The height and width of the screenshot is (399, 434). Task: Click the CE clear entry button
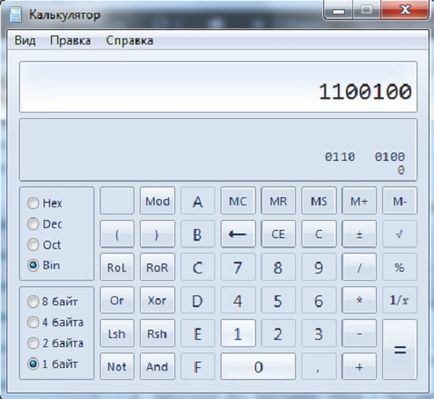(x=278, y=234)
